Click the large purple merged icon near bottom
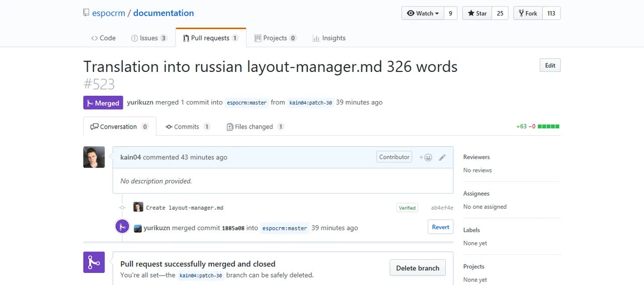 (x=94, y=262)
